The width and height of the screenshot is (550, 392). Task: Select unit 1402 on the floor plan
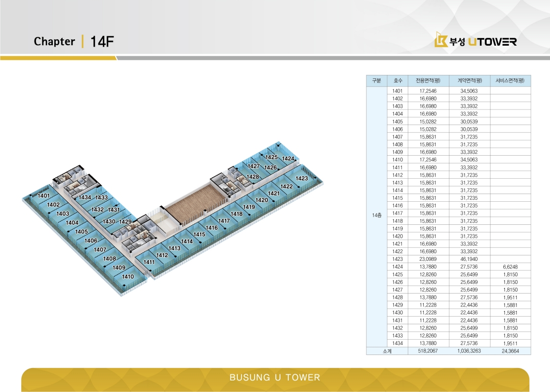[x=53, y=205]
